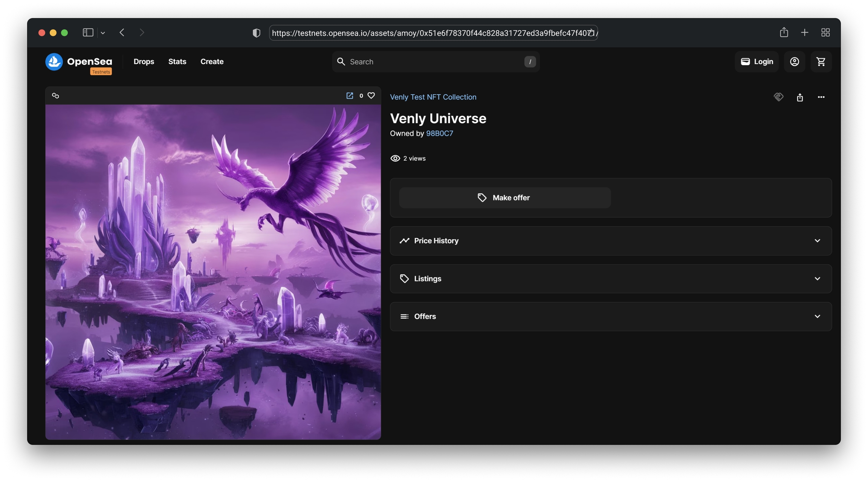Open the more options (...) menu

[821, 97]
